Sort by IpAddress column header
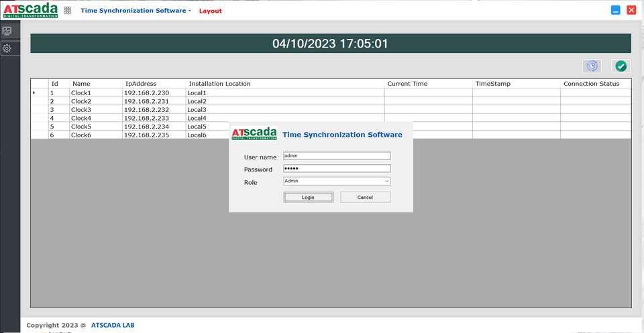 [x=154, y=84]
